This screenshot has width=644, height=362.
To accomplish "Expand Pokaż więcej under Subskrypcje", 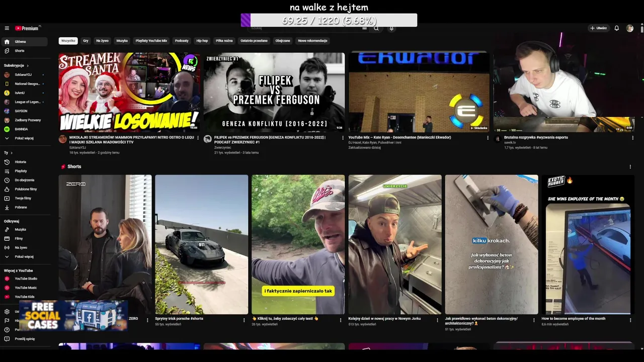I will pos(25,138).
